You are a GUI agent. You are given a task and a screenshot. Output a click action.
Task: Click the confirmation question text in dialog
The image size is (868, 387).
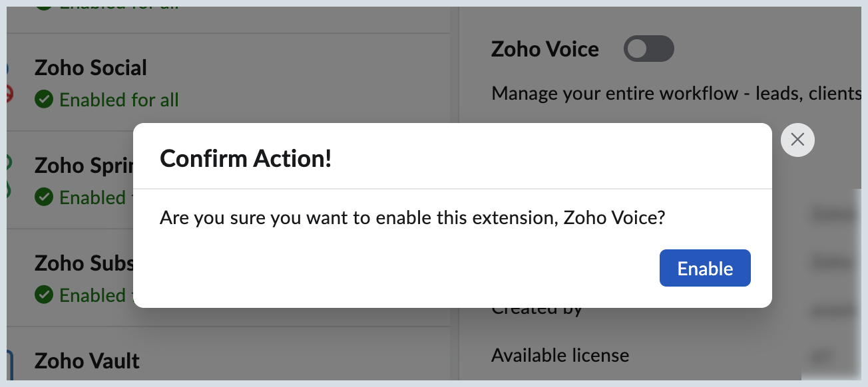[x=412, y=217]
